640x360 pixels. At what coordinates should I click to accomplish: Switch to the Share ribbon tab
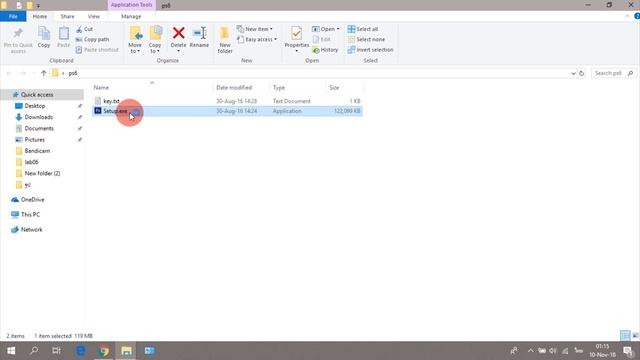[67, 16]
